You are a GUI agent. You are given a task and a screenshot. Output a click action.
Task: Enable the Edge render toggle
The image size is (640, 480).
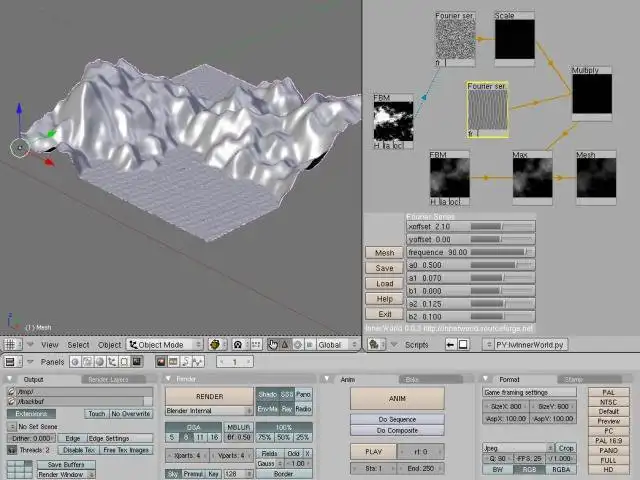pyautogui.click(x=73, y=438)
